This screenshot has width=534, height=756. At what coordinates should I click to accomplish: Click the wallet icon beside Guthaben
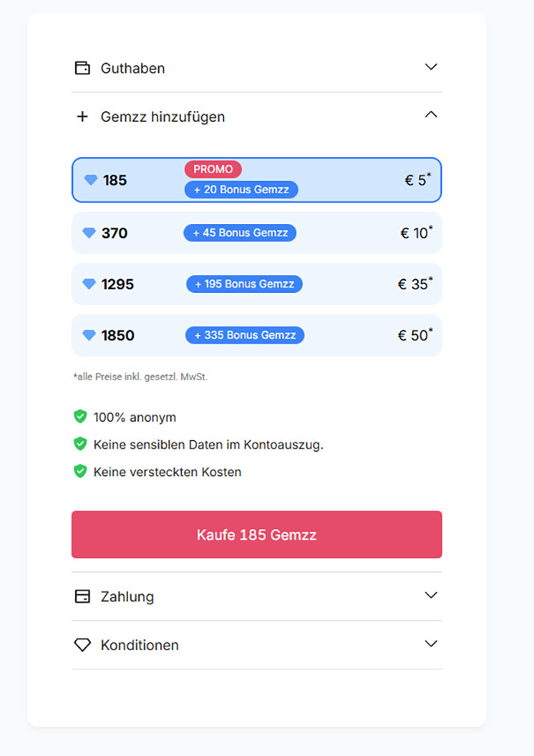click(82, 67)
